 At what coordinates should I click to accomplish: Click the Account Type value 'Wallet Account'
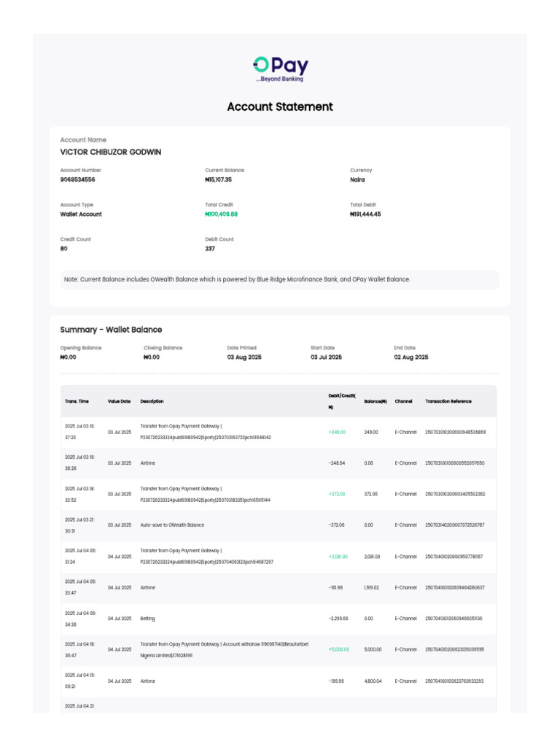point(81,214)
